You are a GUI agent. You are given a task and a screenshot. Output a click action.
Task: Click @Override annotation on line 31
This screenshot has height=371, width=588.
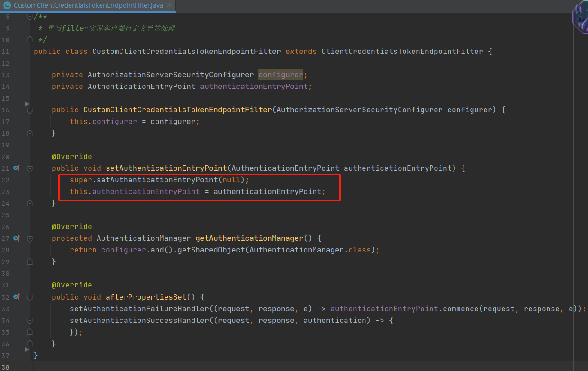point(72,285)
